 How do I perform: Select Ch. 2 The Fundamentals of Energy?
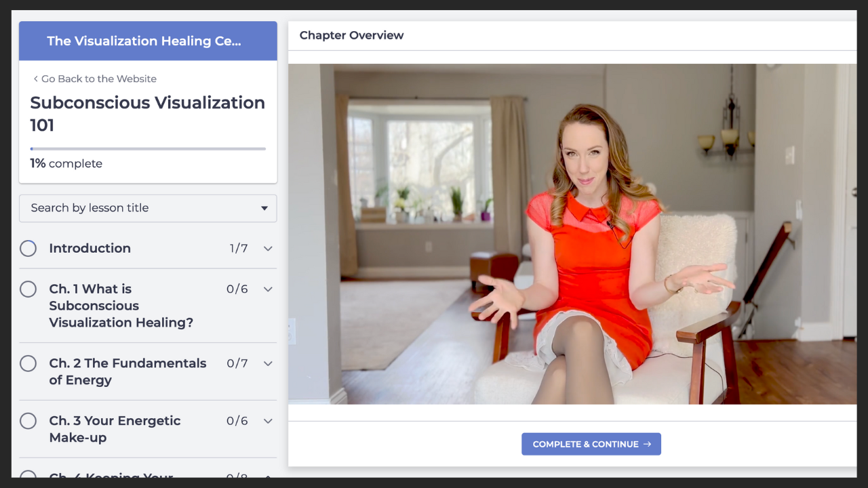127,371
